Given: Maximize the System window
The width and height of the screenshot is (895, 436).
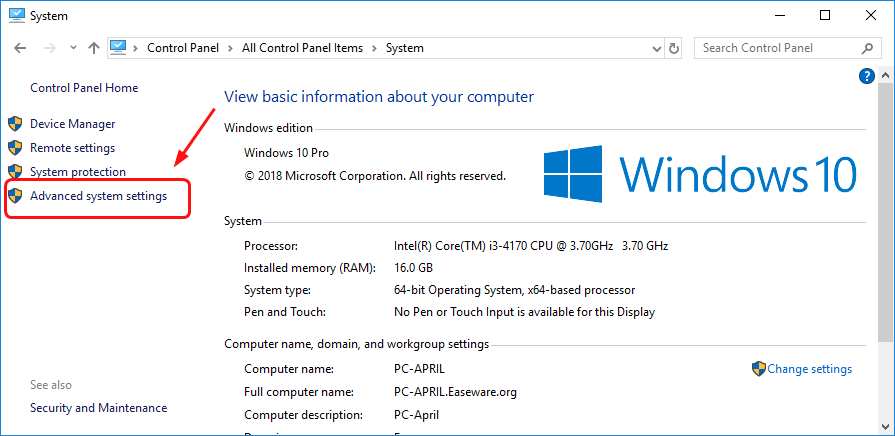Looking at the screenshot, I should [825, 15].
